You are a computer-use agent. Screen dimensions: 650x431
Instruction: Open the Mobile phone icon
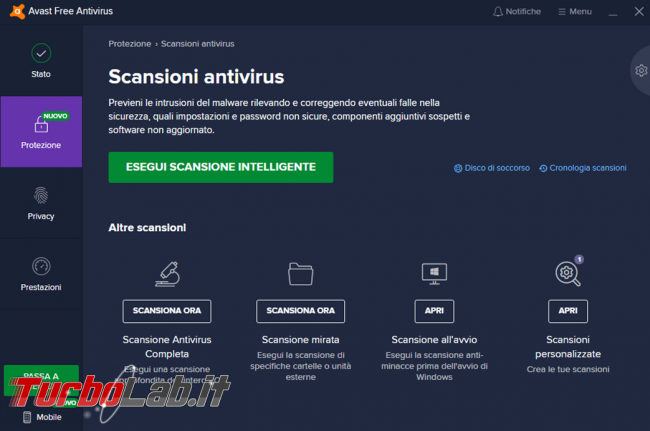[x=27, y=417]
